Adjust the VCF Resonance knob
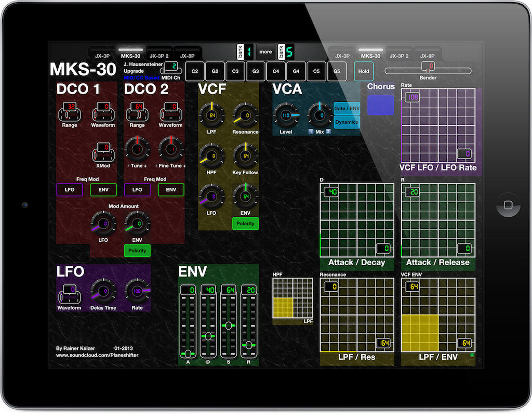 [x=245, y=115]
